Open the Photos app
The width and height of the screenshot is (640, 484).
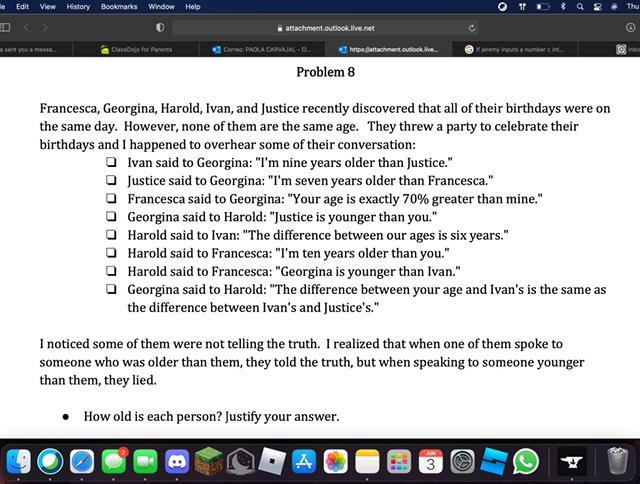tap(336, 462)
